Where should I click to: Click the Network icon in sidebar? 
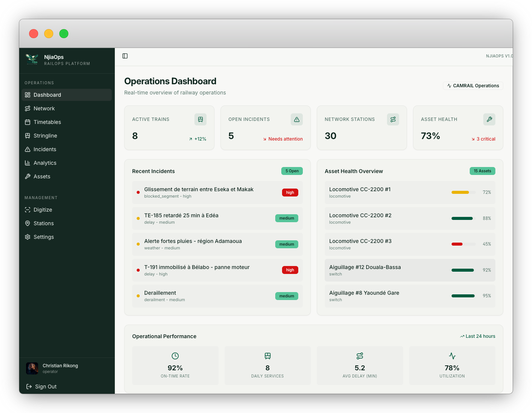pos(28,108)
